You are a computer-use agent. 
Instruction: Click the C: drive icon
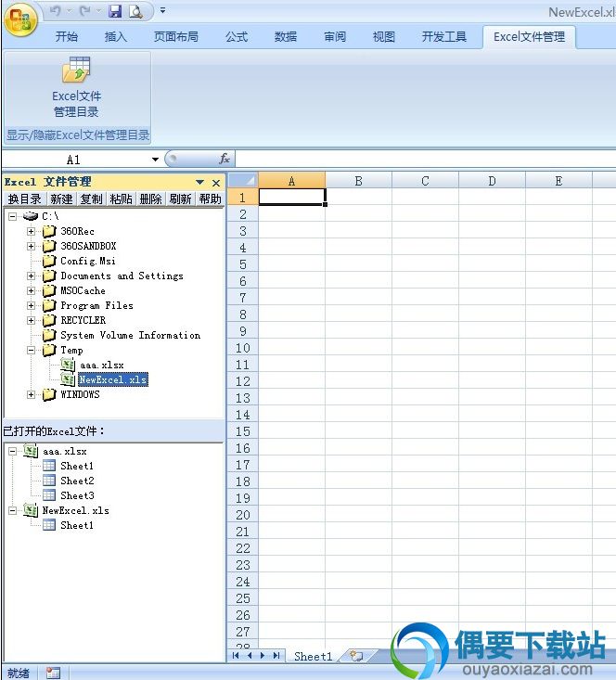tap(31, 215)
